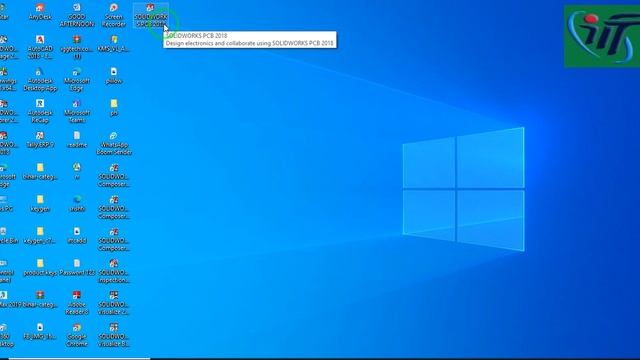Launch the SOLIDWORKS Visualize C... shortcut
Screen dimensions: 640x360
[114, 303]
